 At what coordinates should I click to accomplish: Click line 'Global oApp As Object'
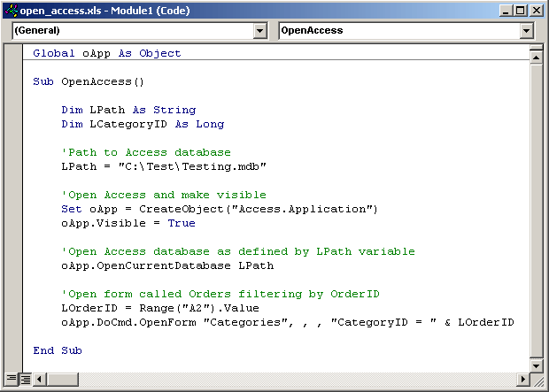107,53
